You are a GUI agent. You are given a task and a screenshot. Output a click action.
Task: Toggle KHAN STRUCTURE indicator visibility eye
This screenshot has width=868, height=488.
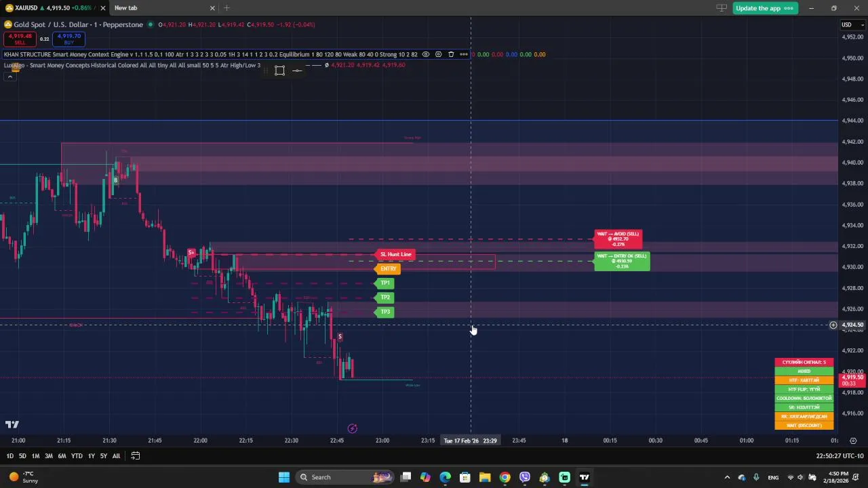426,54
